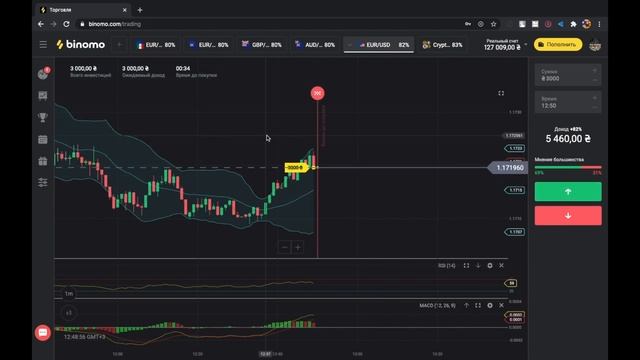Click the 00:34 time-to-purchase countdown
Screen dimensions: 640x360
(183, 68)
